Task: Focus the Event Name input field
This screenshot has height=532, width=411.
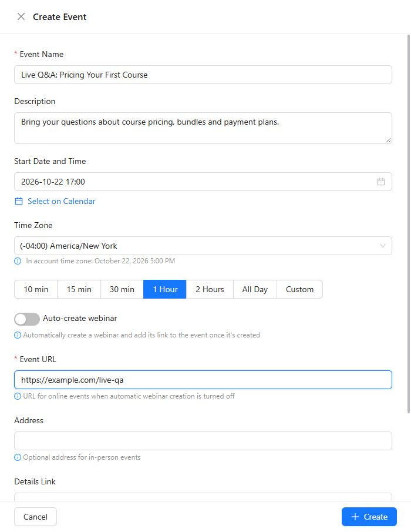Action: point(203,75)
